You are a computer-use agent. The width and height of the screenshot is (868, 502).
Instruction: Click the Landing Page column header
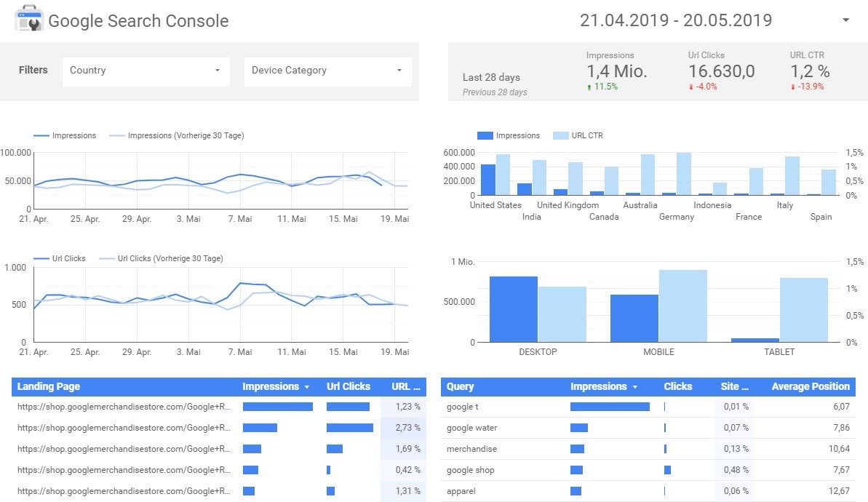click(49, 386)
